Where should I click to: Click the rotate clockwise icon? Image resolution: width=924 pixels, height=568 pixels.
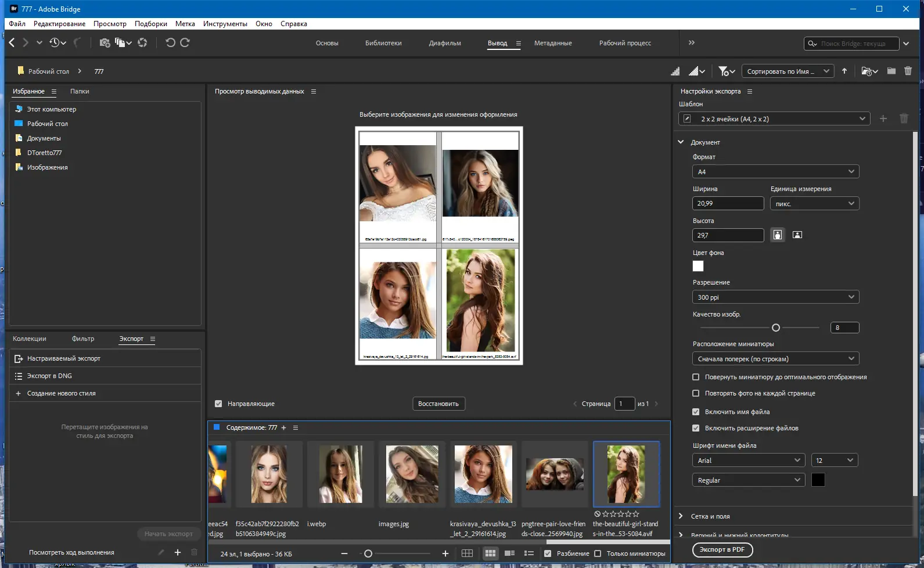click(x=185, y=42)
